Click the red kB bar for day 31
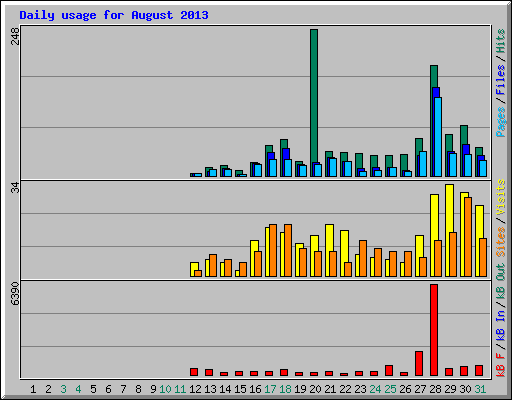The image size is (512, 400). 479,371
